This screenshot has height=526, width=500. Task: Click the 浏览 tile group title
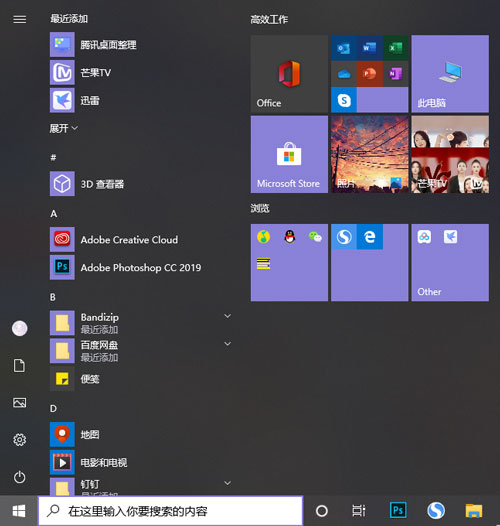(260, 208)
